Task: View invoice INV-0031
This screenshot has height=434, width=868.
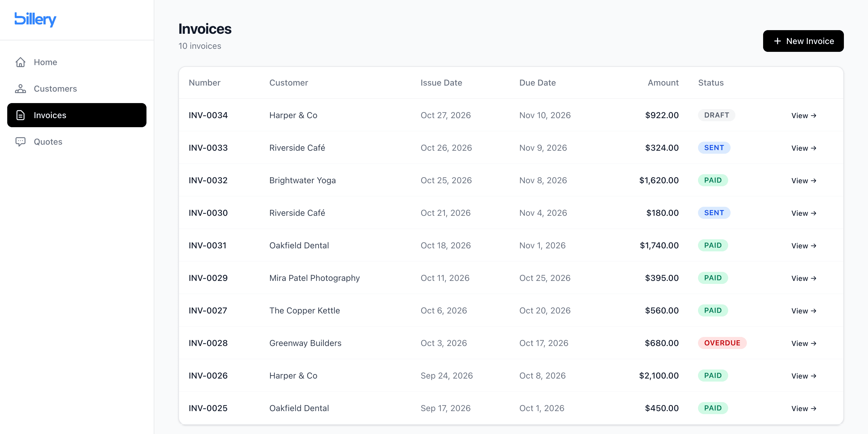Action: pos(804,246)
